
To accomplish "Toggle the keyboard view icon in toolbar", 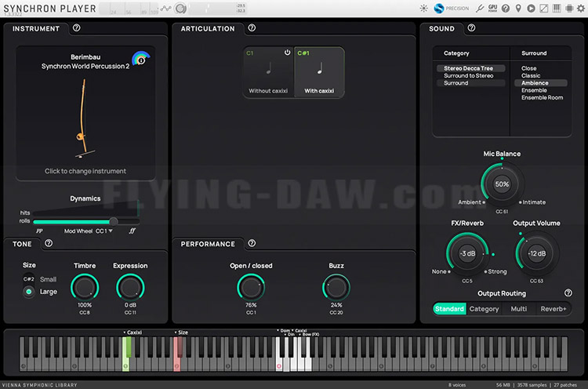I will click(x=557, y=9).
